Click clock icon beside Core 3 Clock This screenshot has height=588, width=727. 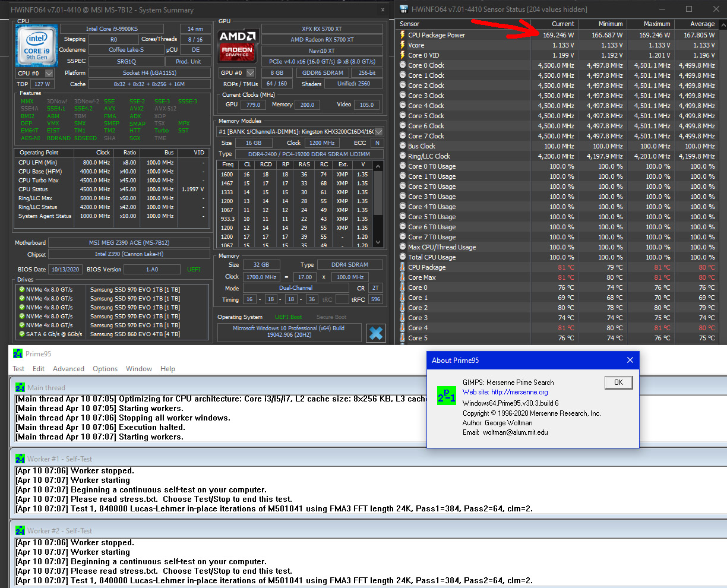(403, 96)
